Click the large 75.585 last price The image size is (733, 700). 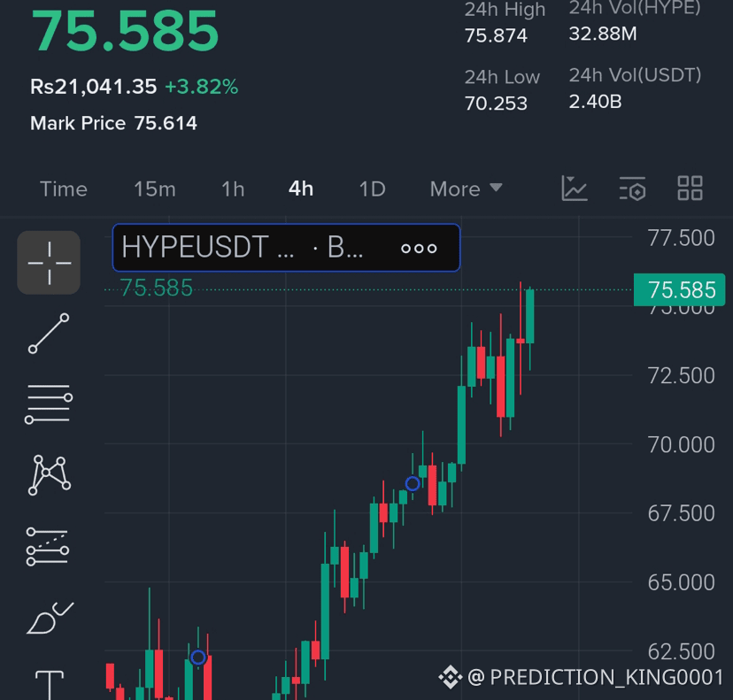tap(125, 31)
